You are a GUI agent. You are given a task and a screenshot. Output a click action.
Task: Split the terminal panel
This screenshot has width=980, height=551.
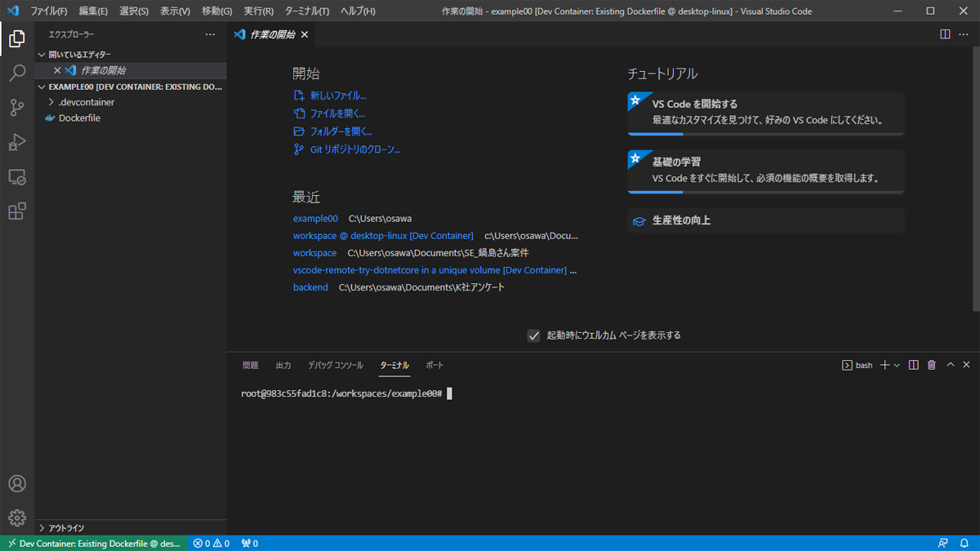(x=914, y=365)
